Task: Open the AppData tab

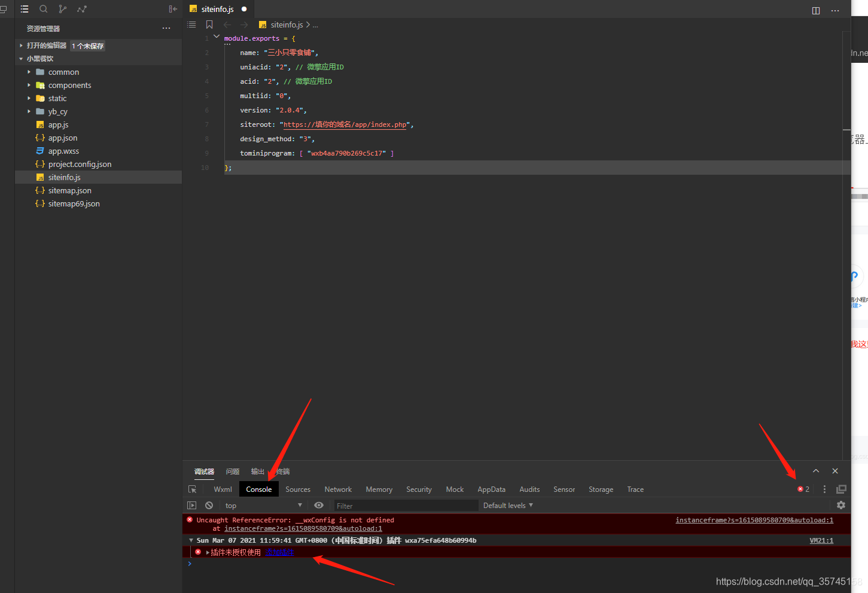Action: click(x=491, y=489)
